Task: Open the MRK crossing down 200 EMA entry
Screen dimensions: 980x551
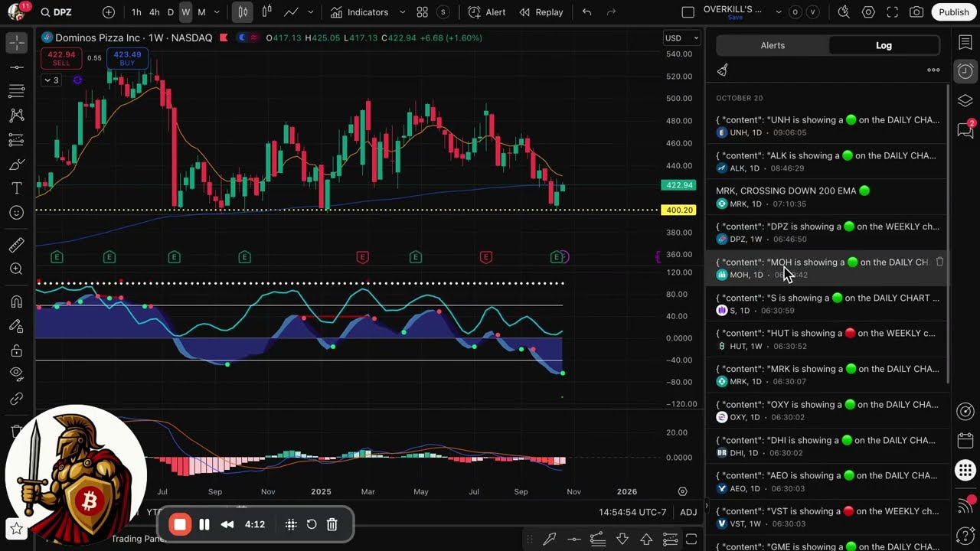Action: pos(828,197)
